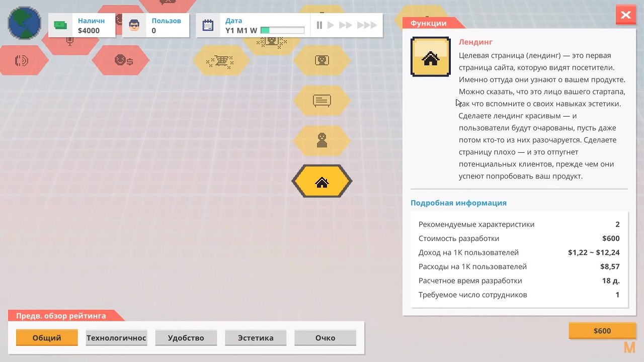Image resolution: width=644 pixels, height=362 pixels.
Task: Select the shopping cart hexagon
Action: [x=220, y=61]
